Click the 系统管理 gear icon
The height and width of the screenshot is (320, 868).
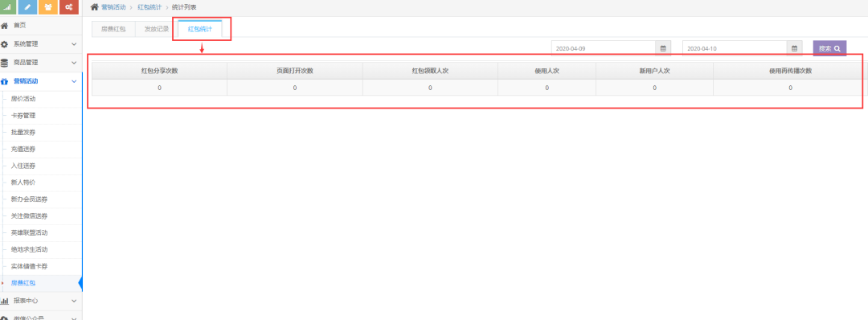click(5, 44)
